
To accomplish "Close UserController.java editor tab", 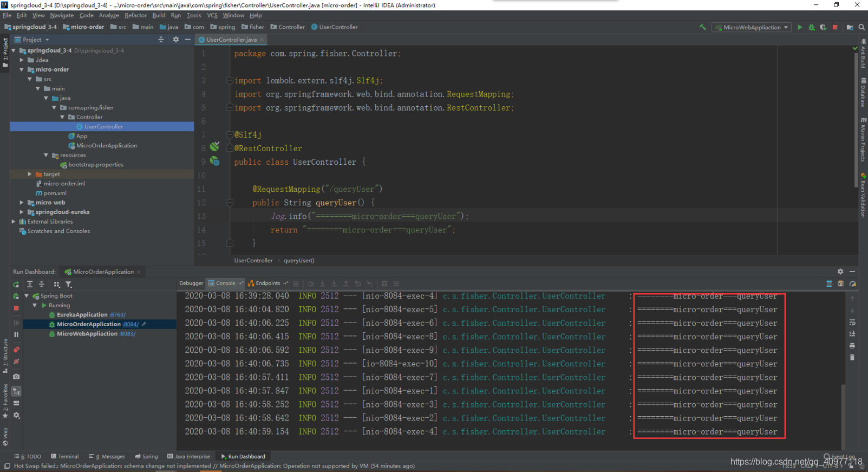I will [x=262, y=40].
